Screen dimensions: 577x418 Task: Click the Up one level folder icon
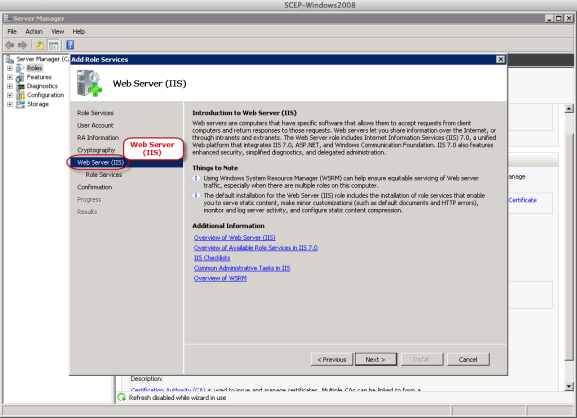tap(40, 45)
